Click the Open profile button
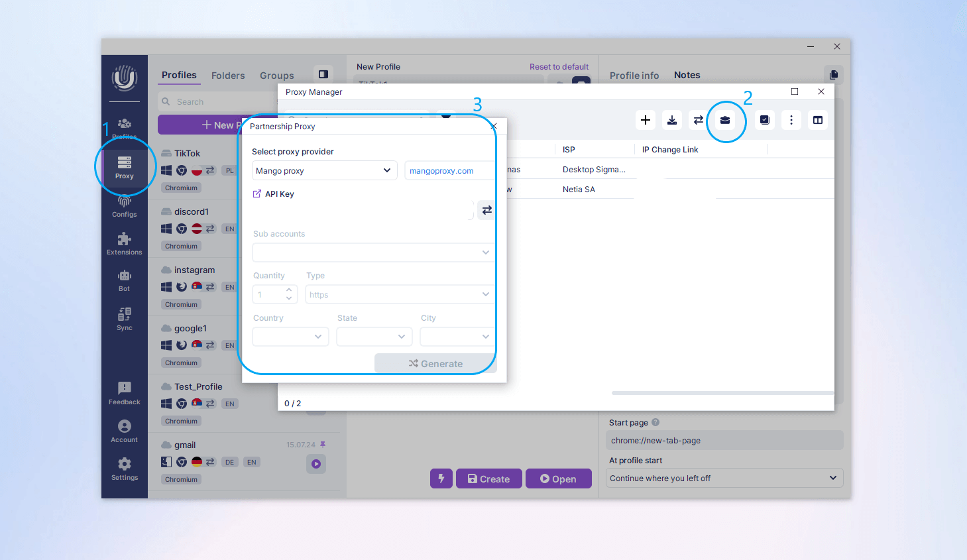This screenshot has width=967, height=560. [558, 478]
